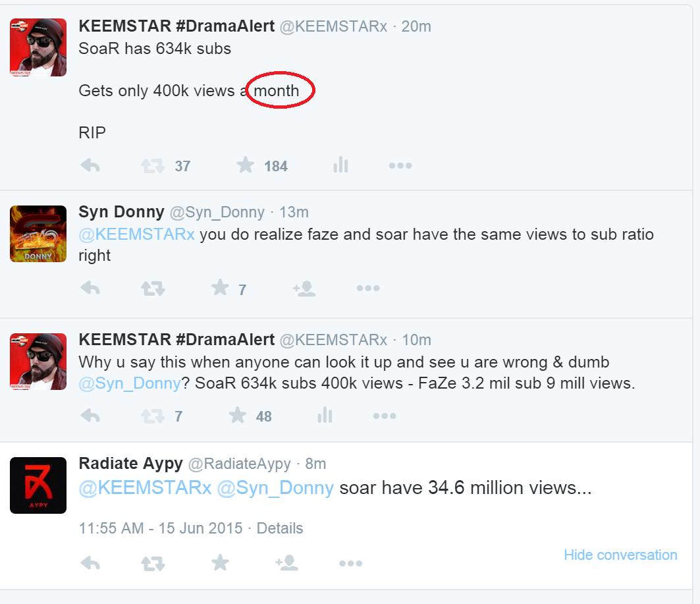This screenshot has width=700, height=604.
Task: View analytics of 'Why u say this' tweet
Action: [325, 415]
